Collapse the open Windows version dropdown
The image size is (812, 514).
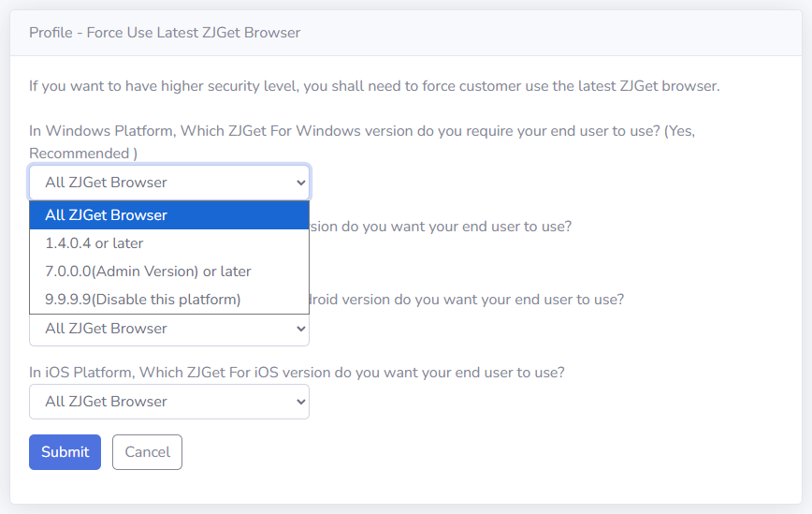pyautogui.click(x=168, y=183)
